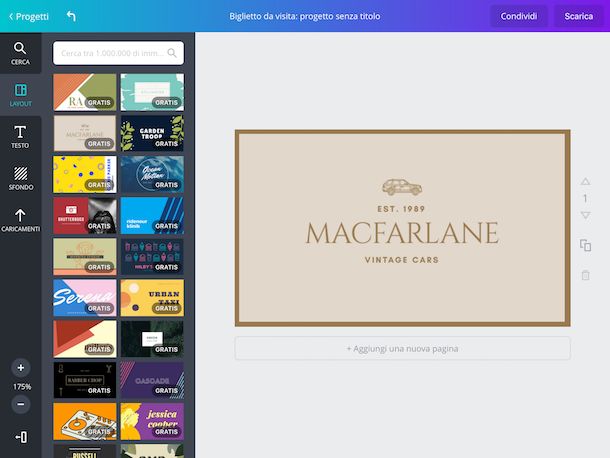The image size is (610, 458).
Task: Choose the red triangle cream layout thumbnail
Action: click(x=85, y=339)
